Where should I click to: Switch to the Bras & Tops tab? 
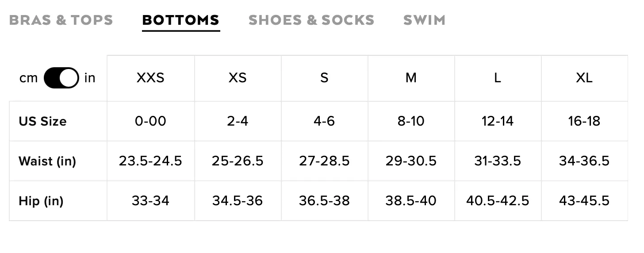coord(61,20)
